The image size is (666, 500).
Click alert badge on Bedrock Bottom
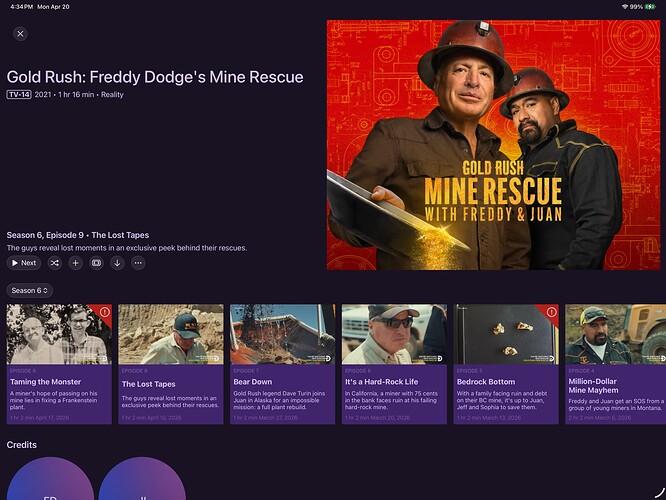click(x=551, y=312)
